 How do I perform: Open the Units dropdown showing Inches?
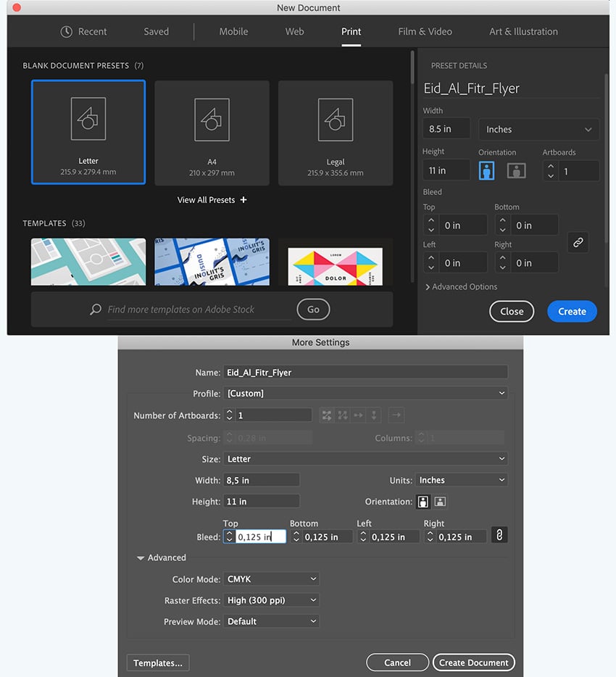pos(462,479)
